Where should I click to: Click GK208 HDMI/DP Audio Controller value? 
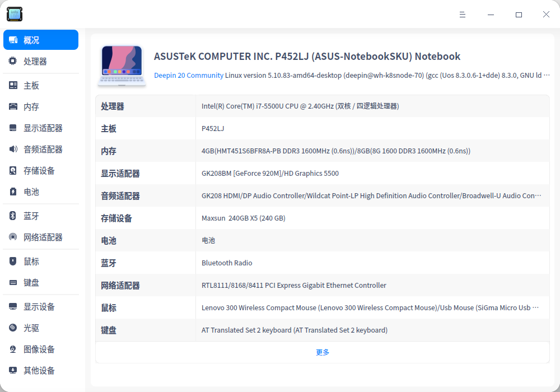[x=371, y=195]
